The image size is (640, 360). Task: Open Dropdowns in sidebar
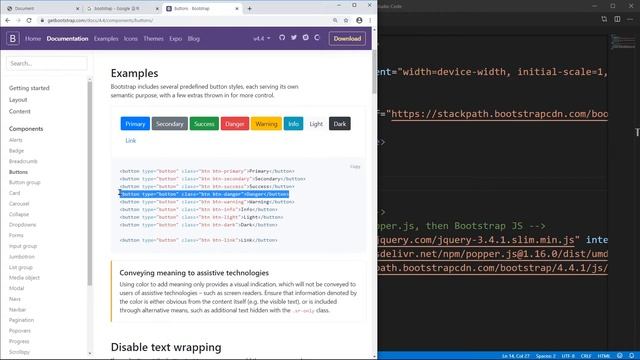click(22, 225)
